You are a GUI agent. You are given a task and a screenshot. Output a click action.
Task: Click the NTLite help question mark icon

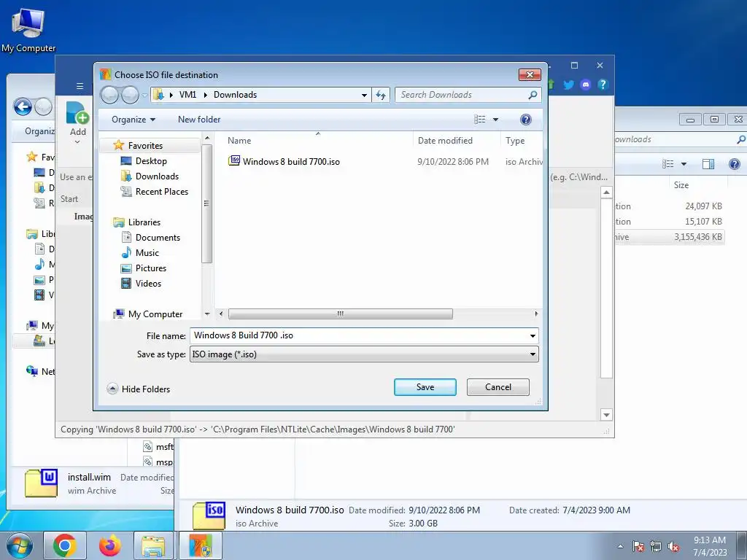pos(603,85)
